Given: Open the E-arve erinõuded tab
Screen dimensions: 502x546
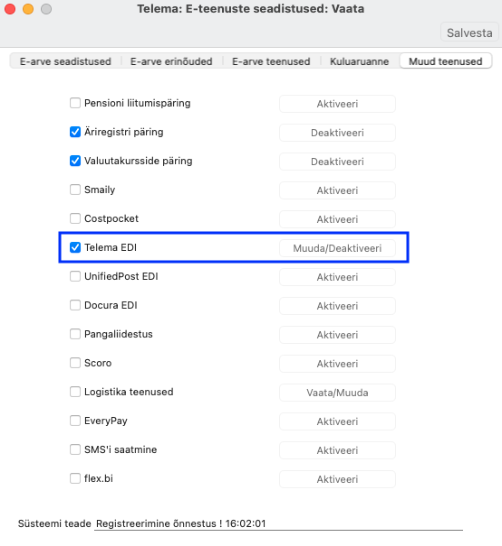Looking at the screenshot, I should [171, 61].
